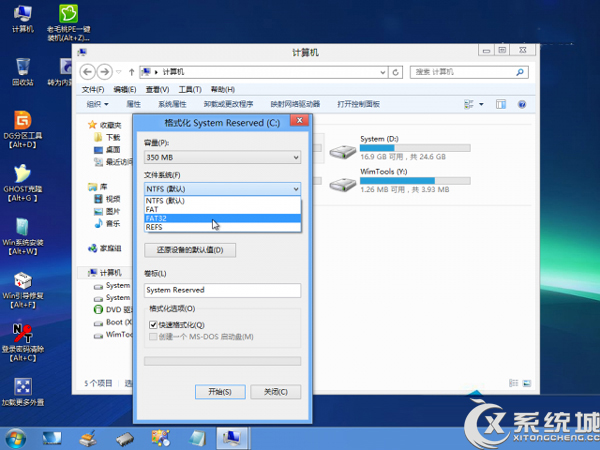Click 打开控制面板 in the command bar

point(359,104)
